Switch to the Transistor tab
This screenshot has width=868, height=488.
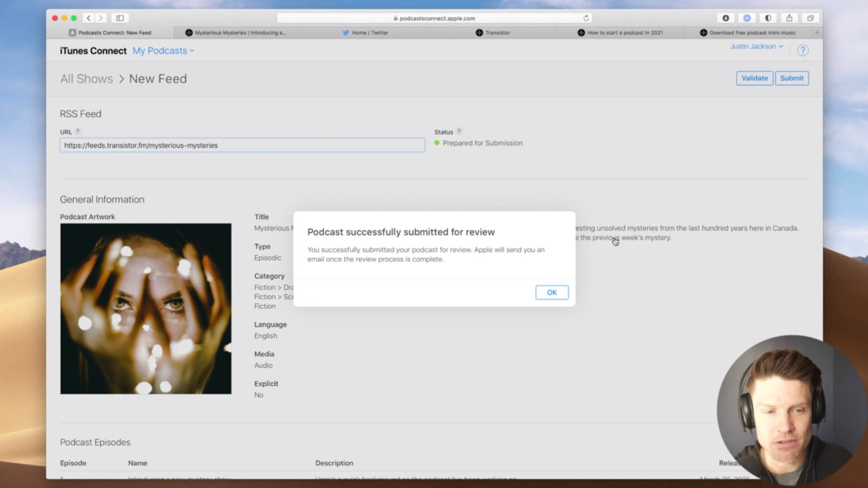tap(493, 33)
